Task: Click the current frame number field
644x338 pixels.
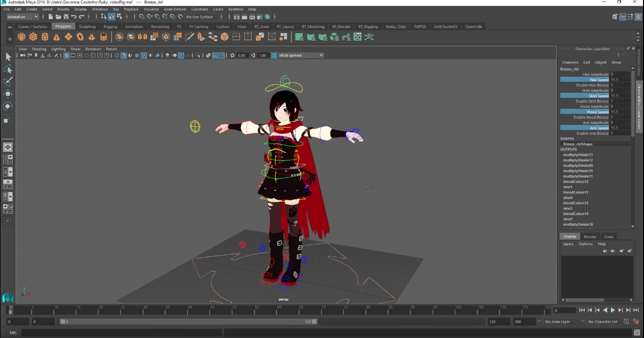Action: point(564,310)
